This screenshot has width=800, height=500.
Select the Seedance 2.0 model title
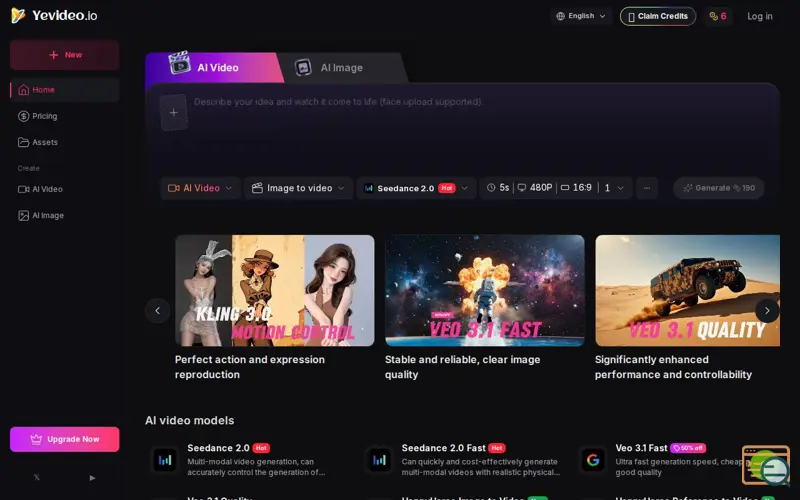(x=218, y=448)
